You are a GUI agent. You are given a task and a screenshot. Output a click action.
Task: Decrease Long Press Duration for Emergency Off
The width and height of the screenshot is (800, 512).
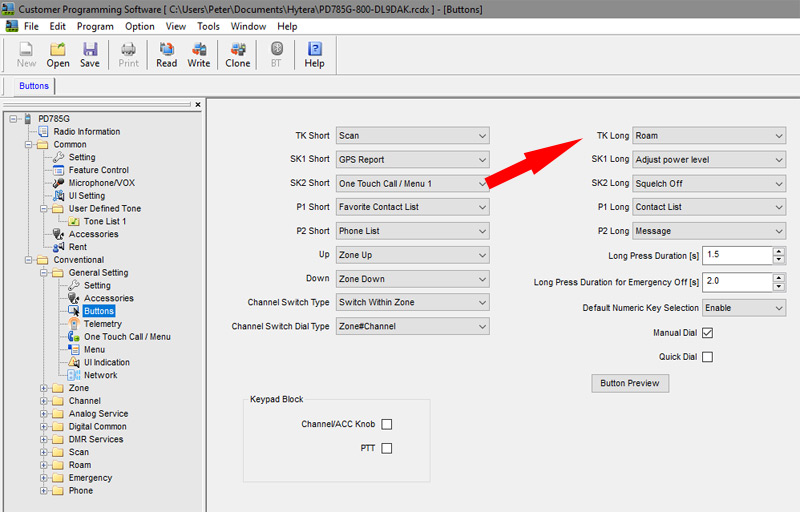click(x=779, y=287)
